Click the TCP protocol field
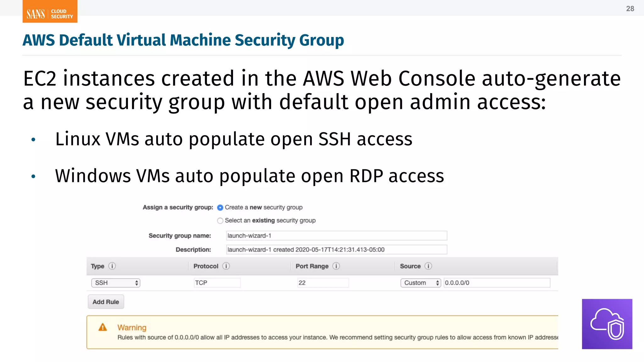The image size is (644, 362). tap(217, 283)
